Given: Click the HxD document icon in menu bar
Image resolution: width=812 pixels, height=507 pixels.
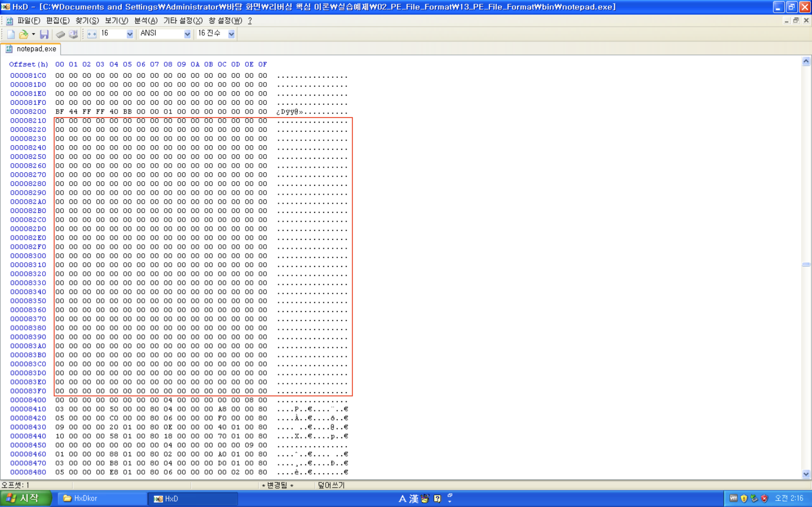Looking at the screenshot, I should (9, 21).
